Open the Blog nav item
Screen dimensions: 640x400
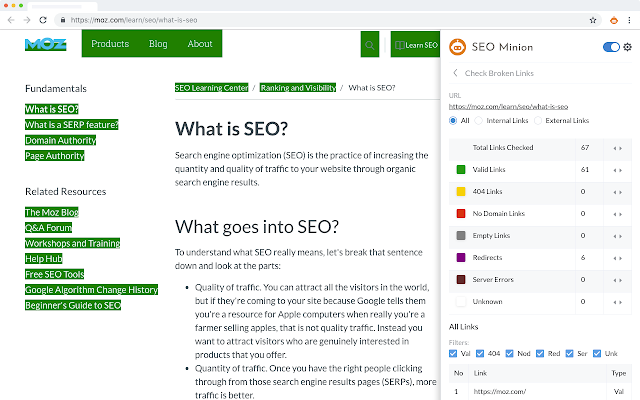pyautogui.click(x=158, y=44)
